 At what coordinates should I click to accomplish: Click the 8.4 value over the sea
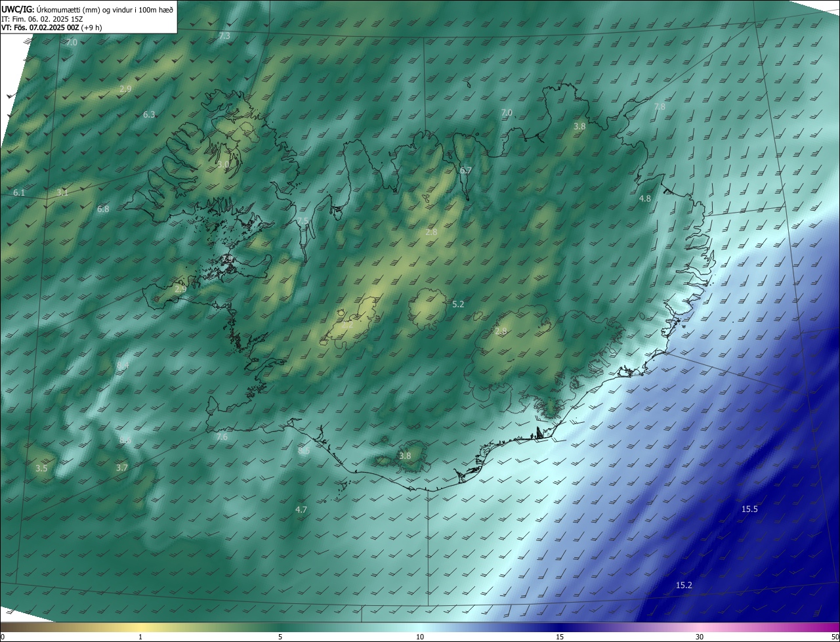point(123,365)
